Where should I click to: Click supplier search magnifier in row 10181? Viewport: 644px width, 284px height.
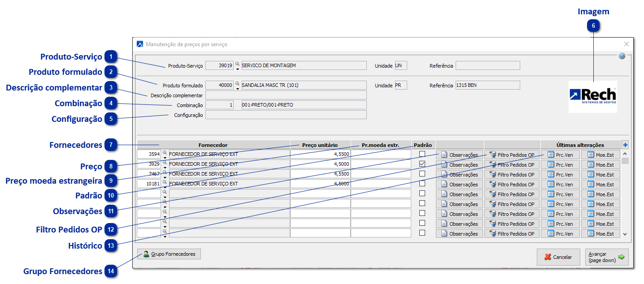165,182
